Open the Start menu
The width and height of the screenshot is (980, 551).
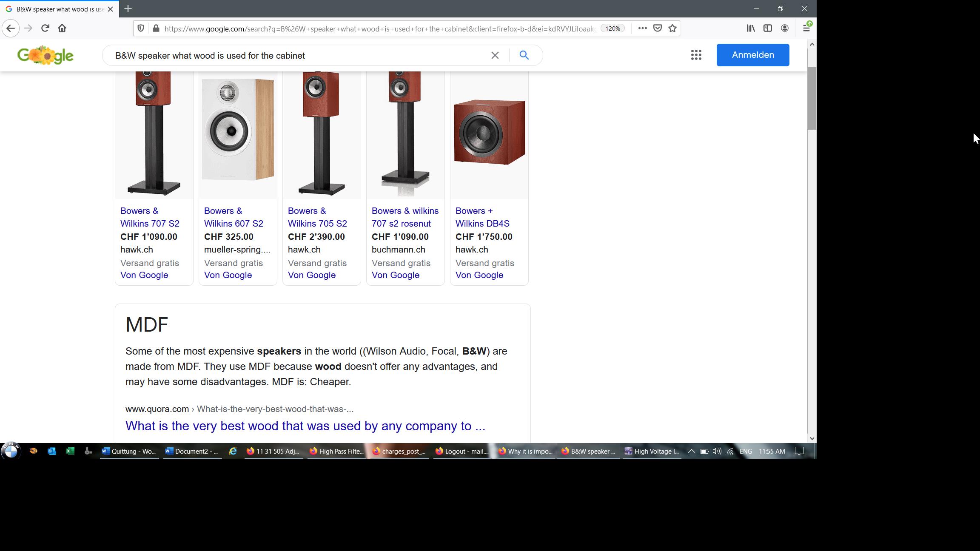tap(11, 451)
